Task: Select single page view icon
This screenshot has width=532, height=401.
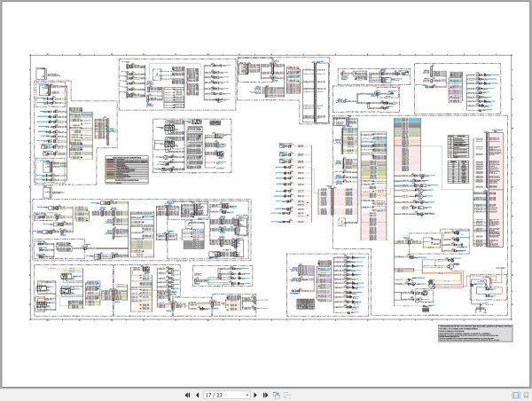Action: 516,395
